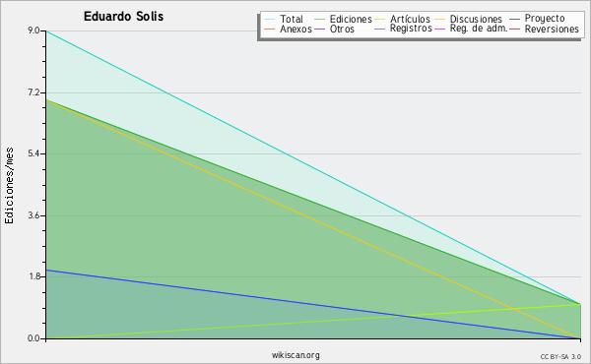Viewport: 591px width, 364px height.
Task: Click the Artículos legend label
Action: (410, 19)
